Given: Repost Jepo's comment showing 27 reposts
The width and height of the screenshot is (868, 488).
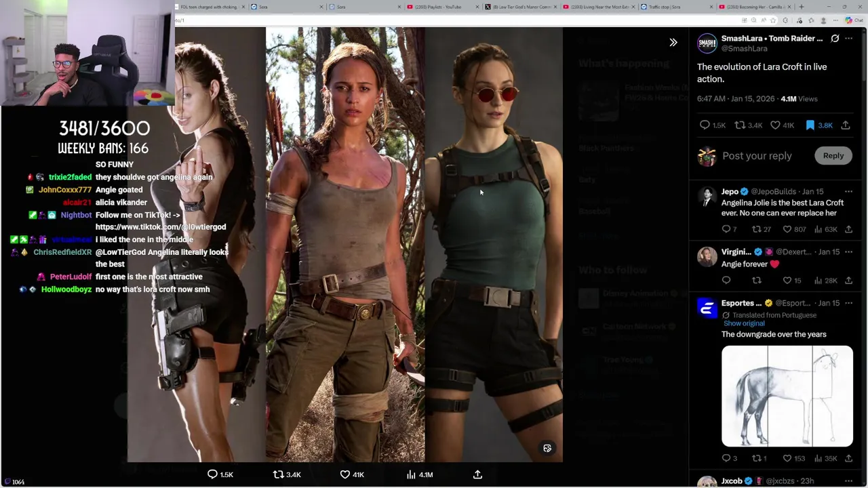Looking at the screenshot, I should [x=762, y=230].
